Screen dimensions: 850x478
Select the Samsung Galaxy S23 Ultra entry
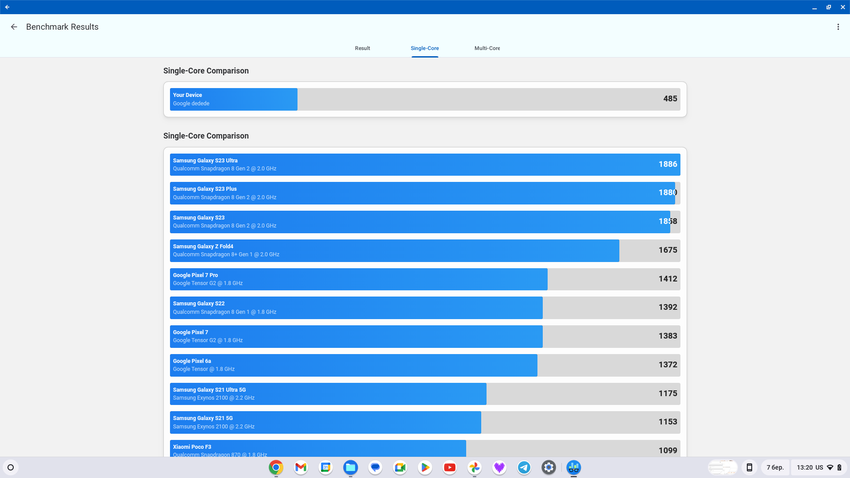click(425, 164)
